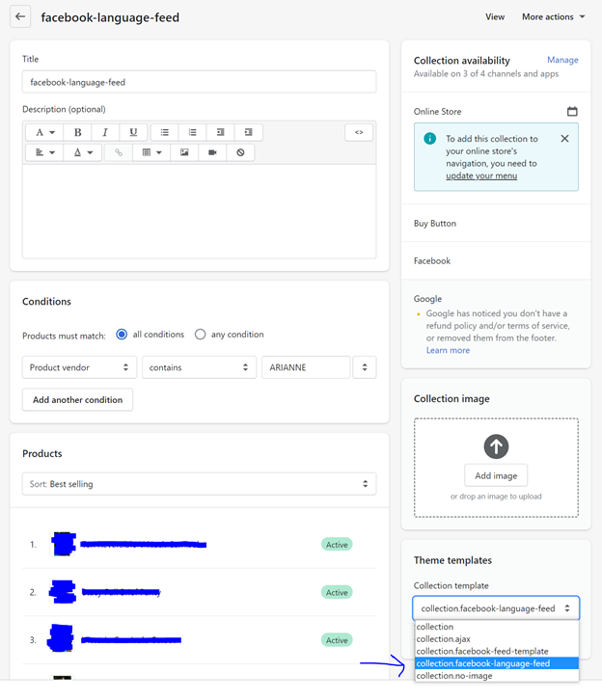Image resolution: width=602 pixels, height=700 pixels.
Task: Open the text color picker dropdown
Action: pos(83,152)
